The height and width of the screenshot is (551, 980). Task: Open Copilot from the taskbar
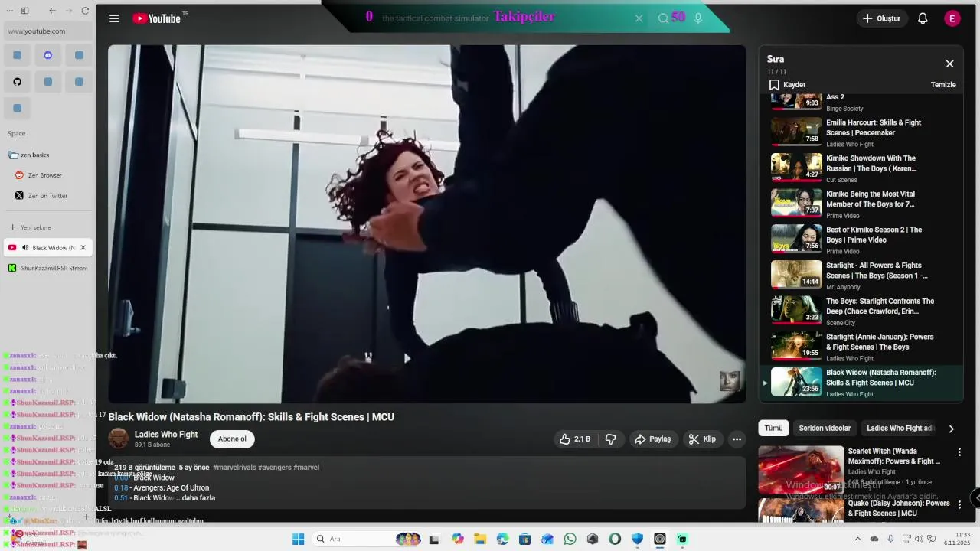(458, 539)
